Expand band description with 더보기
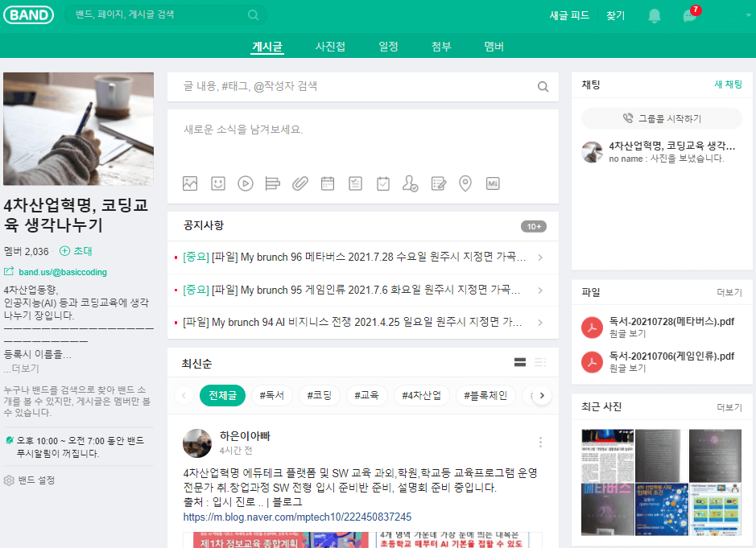 [25, 369]
